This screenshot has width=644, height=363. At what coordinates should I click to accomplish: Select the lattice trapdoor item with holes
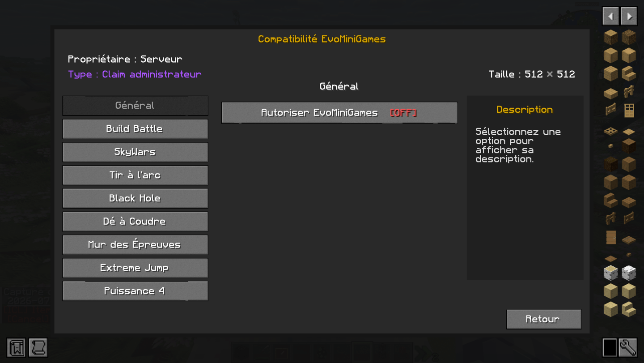[610, 131]
